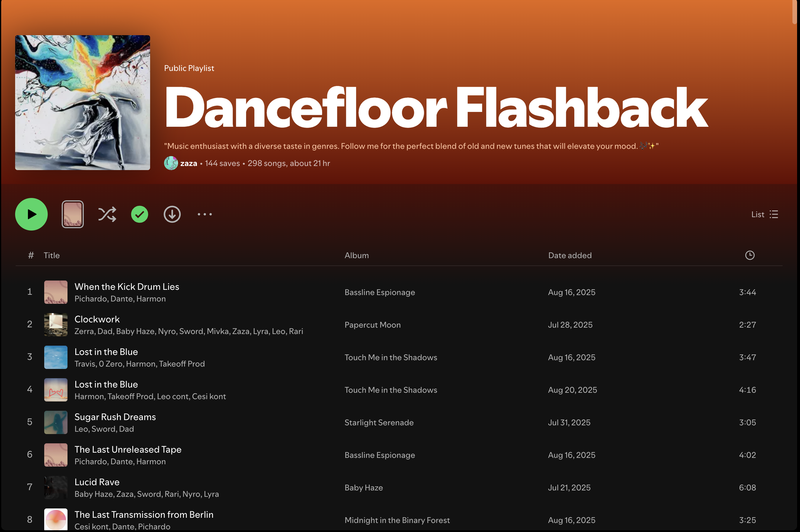Sort by the Album column header

tap(356, 255)
